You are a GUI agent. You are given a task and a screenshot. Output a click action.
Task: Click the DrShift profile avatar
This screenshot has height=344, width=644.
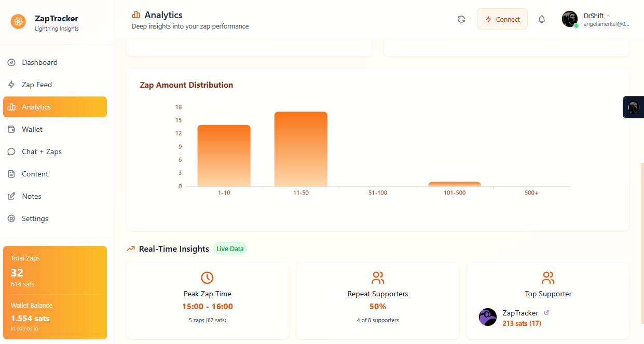[569, 19]
